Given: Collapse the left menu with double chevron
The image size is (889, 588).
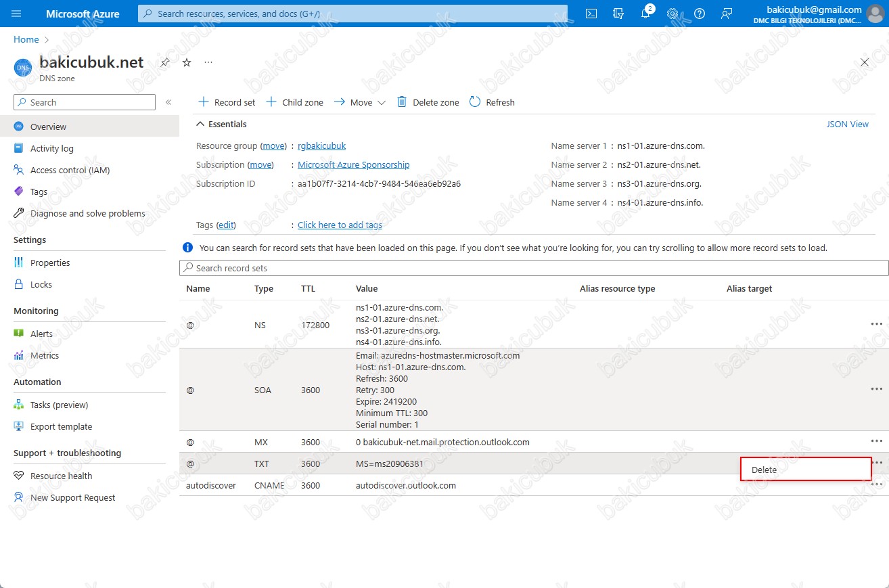Looking at the screenshot, I should coord(168,102).
